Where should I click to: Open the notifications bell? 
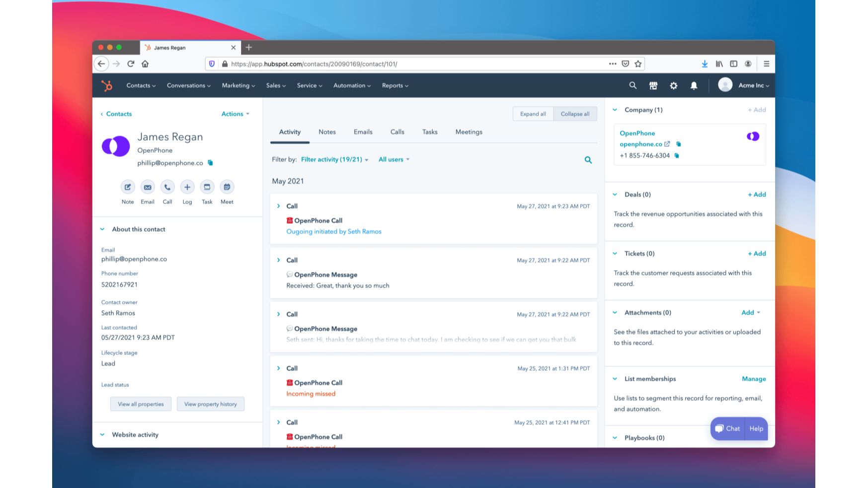tap(694, 85)
